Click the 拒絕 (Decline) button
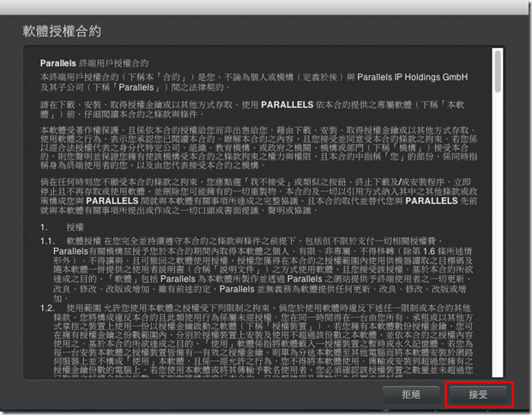This screenshot has height=415, width=532. click(x=411, y=394)
